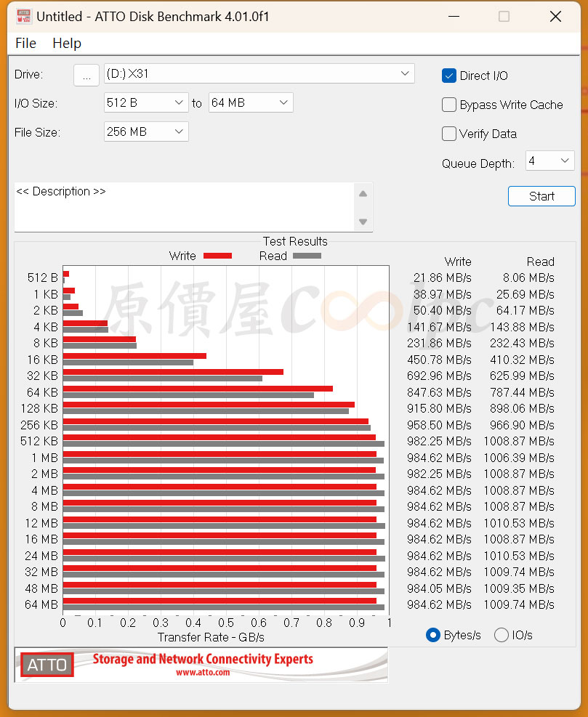
Task: Click the red Write legend swatch
Action: click(217, 256)
